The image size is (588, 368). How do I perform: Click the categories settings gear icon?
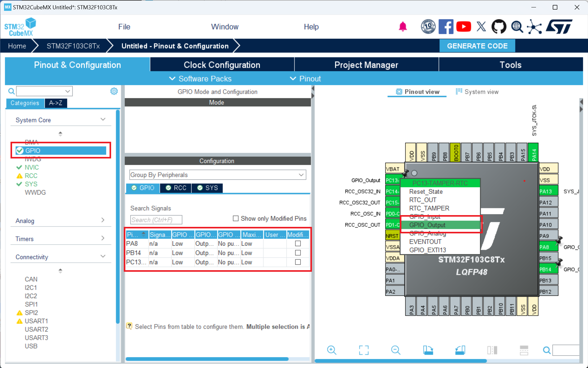114,91
